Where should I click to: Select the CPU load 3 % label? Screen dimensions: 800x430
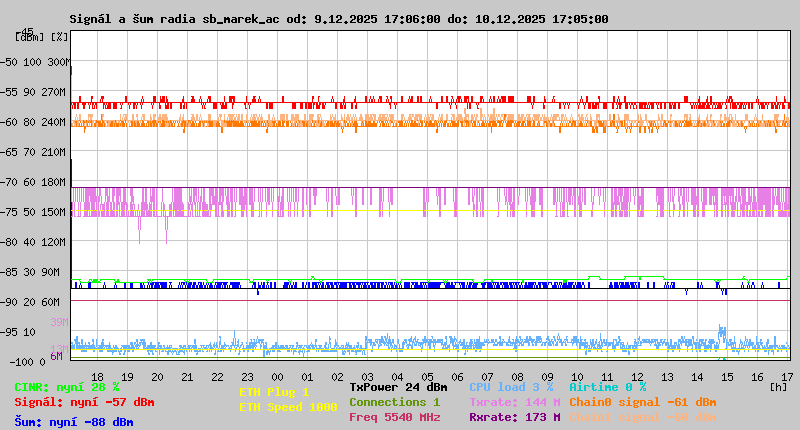point(510,387)
